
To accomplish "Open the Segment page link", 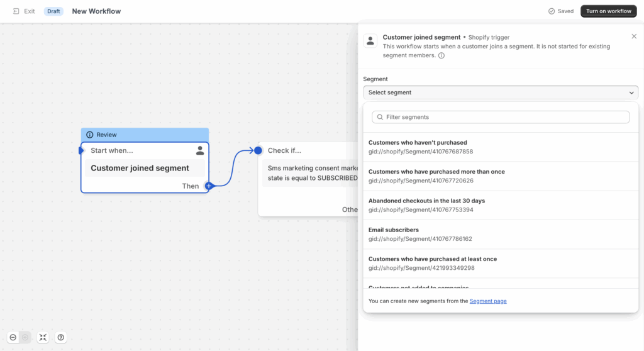I will (488, 301).
